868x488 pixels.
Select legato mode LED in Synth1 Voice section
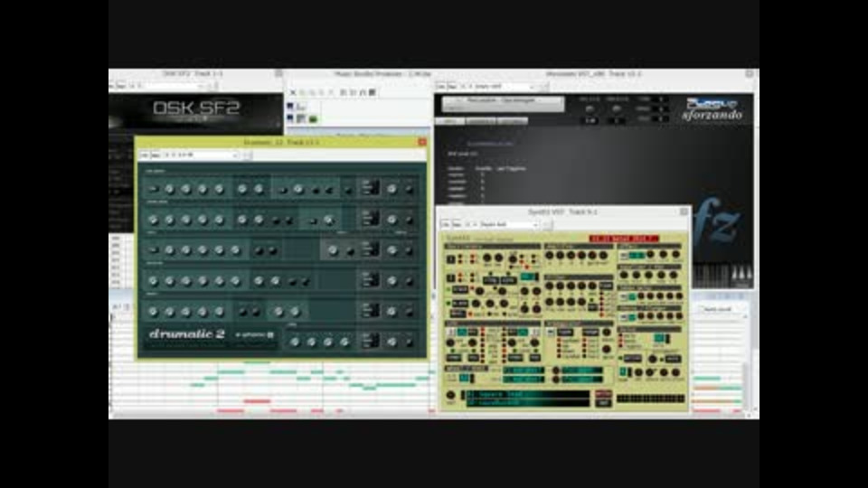coord(620,345)
